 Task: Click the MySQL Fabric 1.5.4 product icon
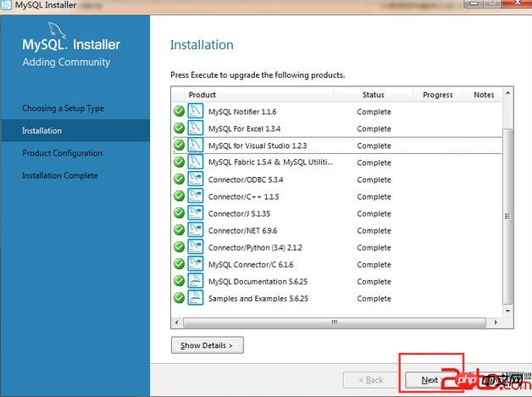coord(196,162)
